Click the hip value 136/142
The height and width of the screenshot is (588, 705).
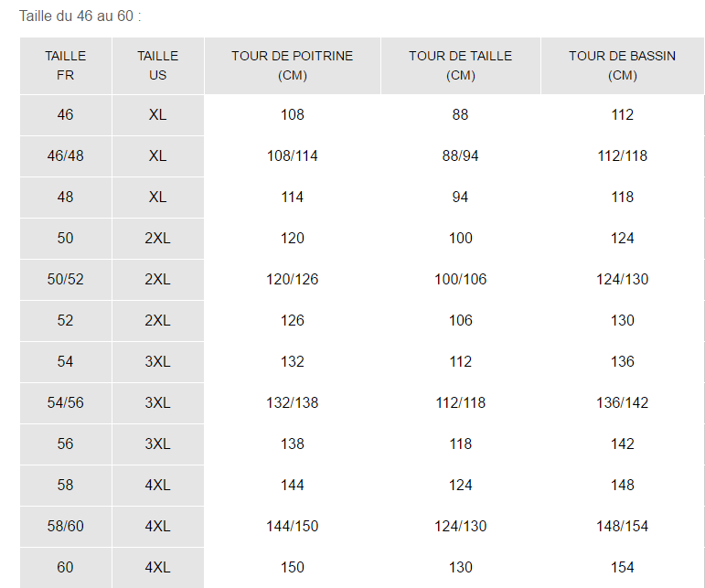pyautogui.click(x=622, y=402)
